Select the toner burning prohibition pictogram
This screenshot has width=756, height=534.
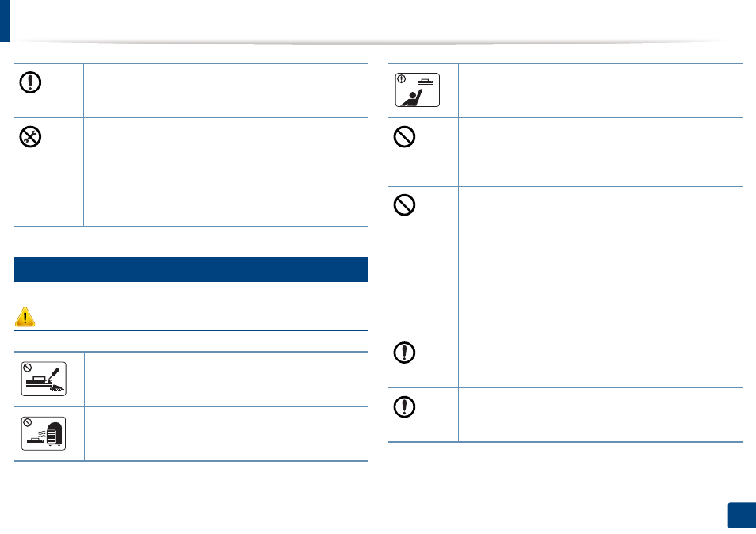click(x=44, y=379)
